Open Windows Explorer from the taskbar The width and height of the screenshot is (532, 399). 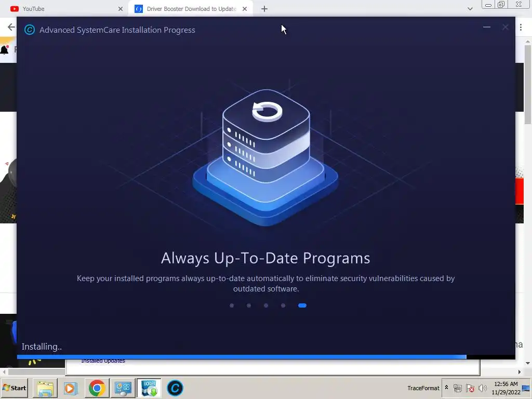[x=45, y=388]
